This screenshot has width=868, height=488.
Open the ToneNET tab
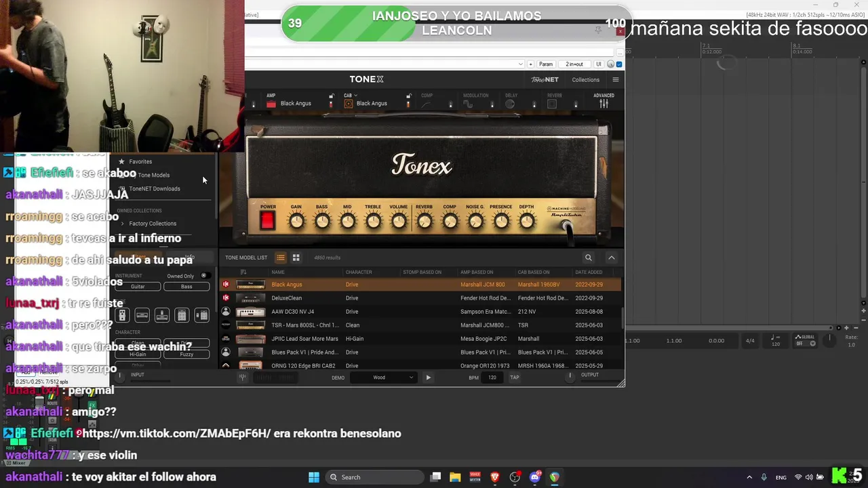click(545, 79)
